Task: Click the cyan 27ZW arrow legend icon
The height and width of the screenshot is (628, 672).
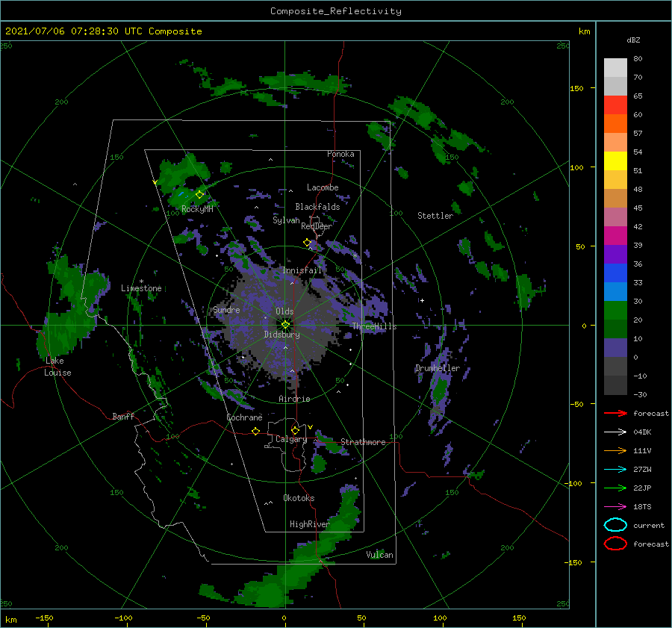Action: click(615, 470)
